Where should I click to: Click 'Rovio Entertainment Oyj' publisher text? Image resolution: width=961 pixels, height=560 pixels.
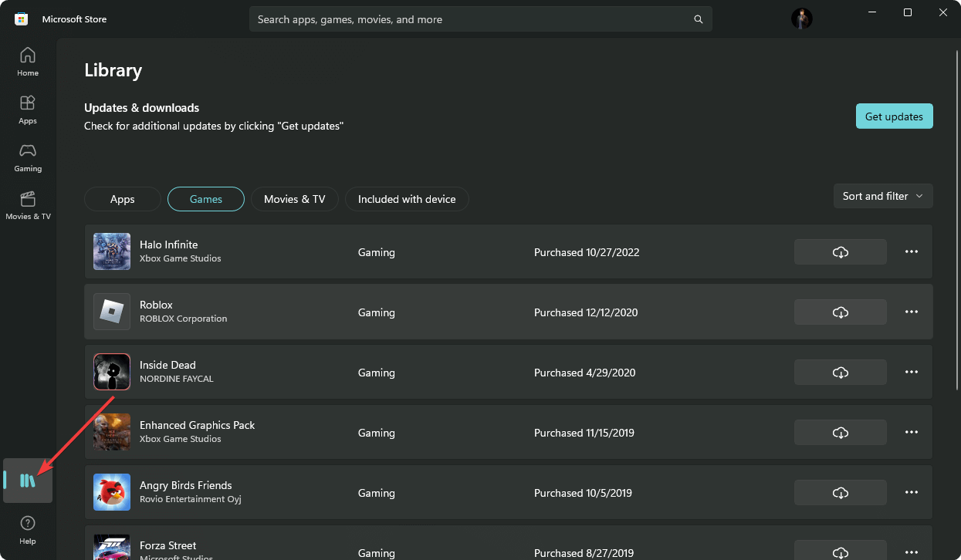point(190,499)
